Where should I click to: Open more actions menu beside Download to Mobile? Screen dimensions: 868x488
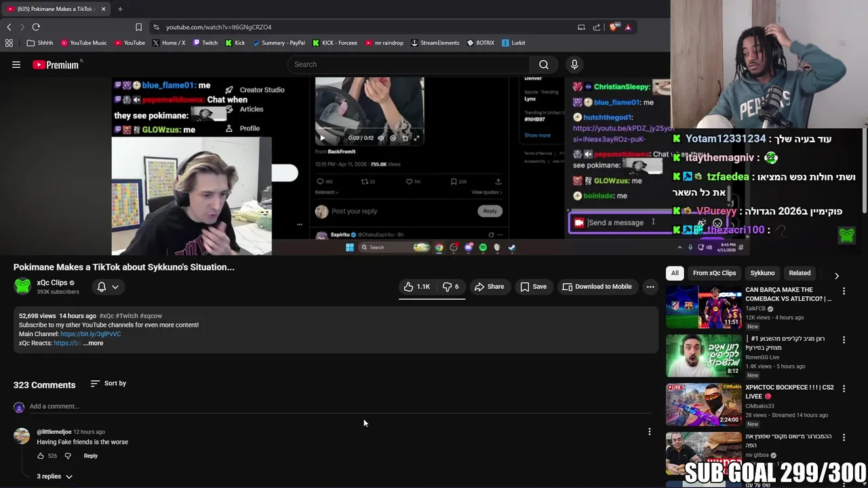click(x=650, y=287)
